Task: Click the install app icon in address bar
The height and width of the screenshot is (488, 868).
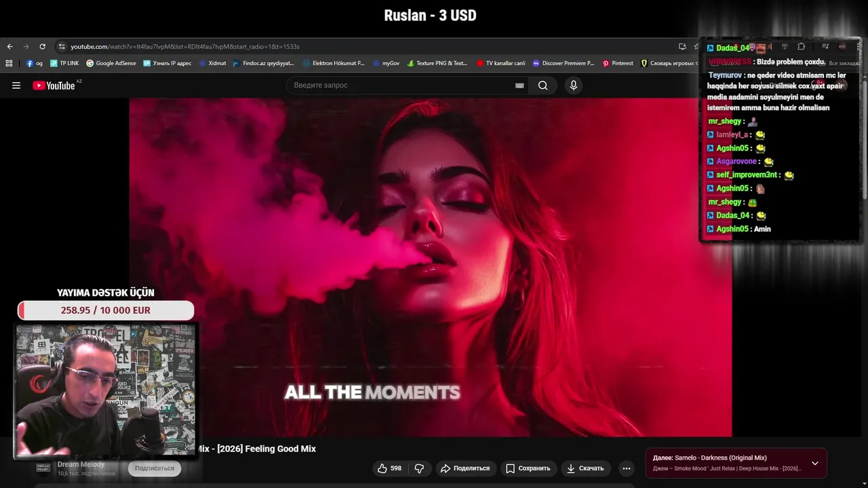Action: point(682,47)
